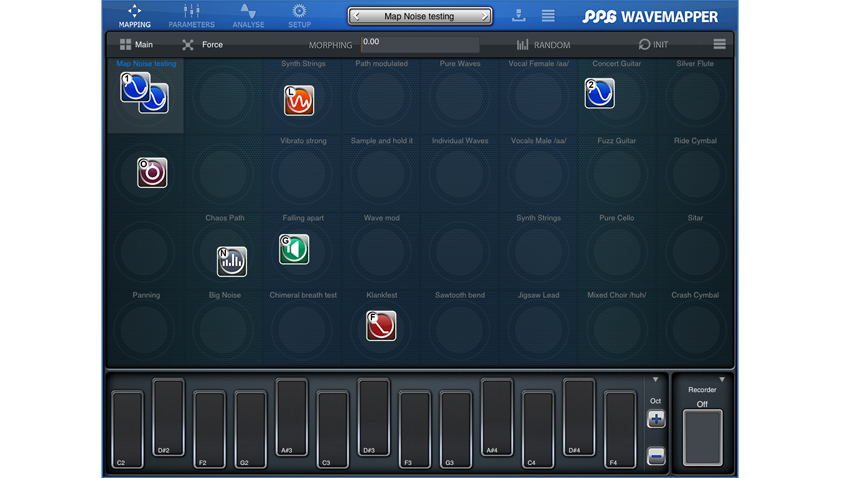Select the Main grid view
Screen dimensions: 850x478
point(136,44)
